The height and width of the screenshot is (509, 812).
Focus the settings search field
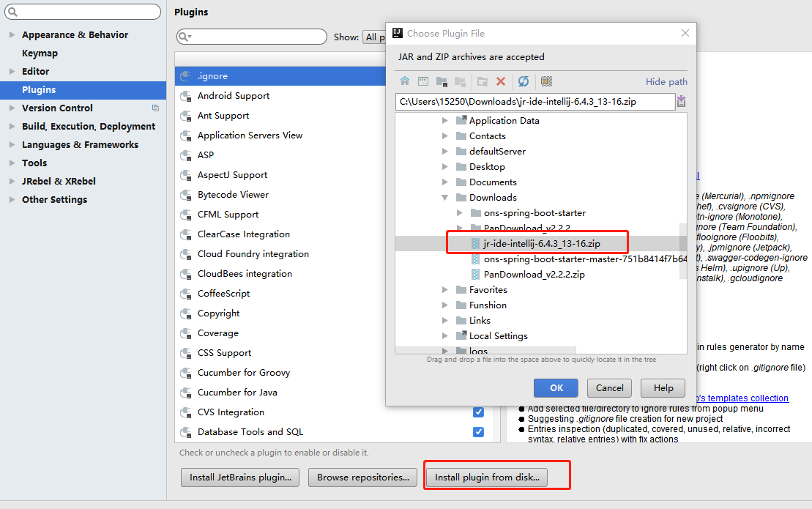[83, 12]
